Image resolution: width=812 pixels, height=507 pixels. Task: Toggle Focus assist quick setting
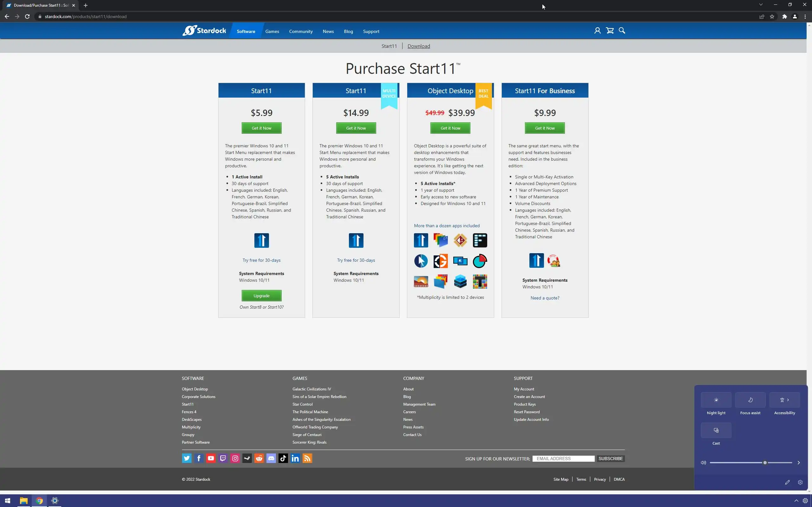point(750,400)
